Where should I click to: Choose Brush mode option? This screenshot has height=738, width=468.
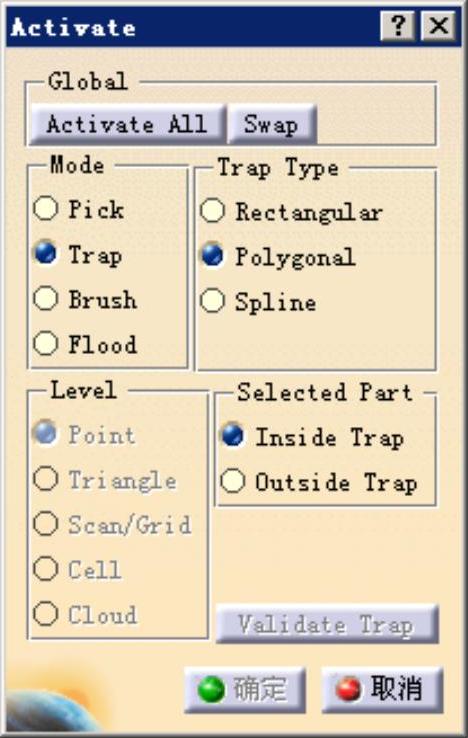pos(46,298)
